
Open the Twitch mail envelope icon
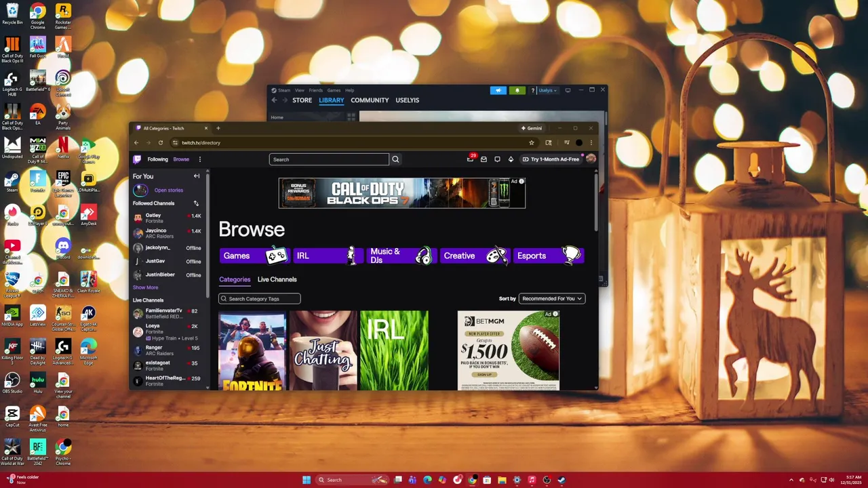[x=484, y=159]
